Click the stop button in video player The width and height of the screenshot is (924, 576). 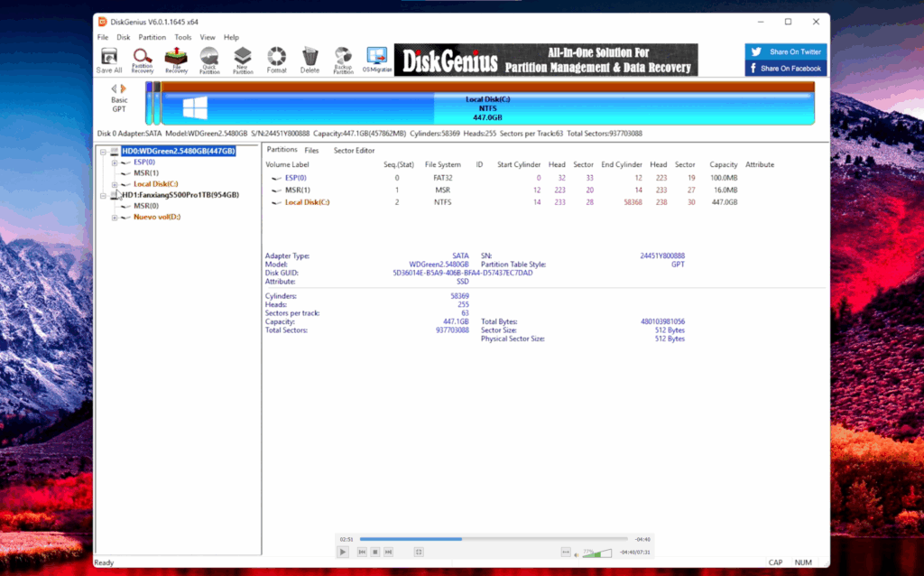[374, 552]
